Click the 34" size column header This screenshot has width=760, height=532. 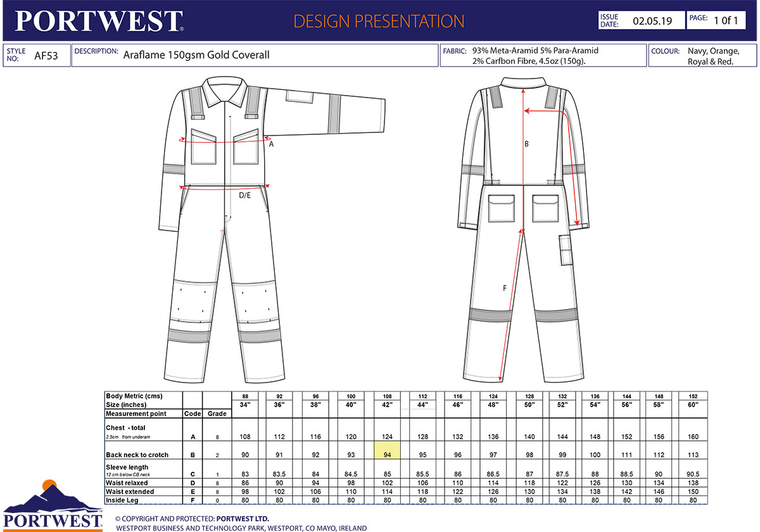pyautogui.click(x=245, y=405)
